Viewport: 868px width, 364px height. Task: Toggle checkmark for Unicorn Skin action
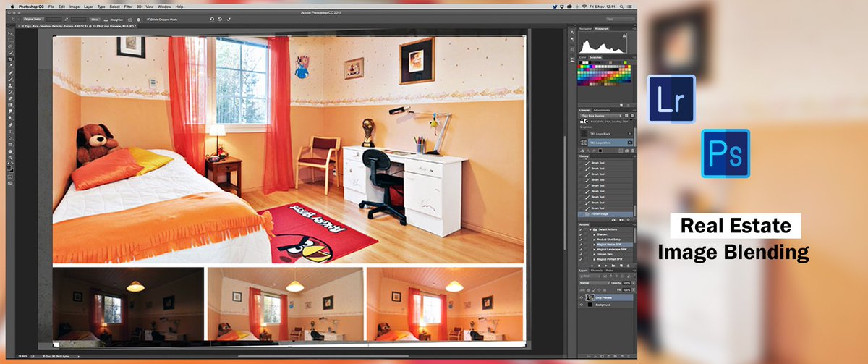pos(581,255)
